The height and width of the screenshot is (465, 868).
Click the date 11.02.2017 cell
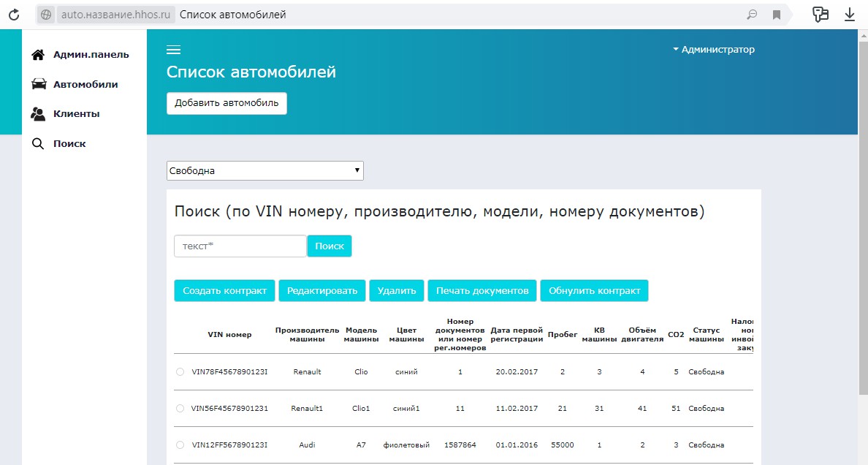click(517, 409)
